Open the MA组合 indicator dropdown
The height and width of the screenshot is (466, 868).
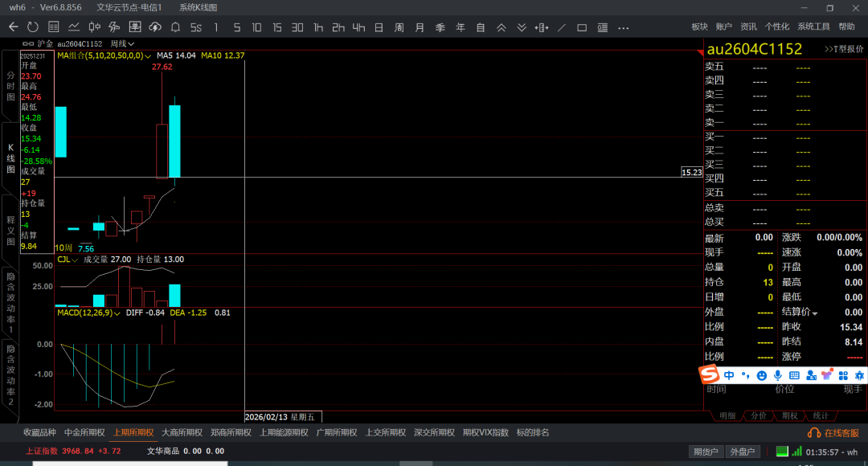click(x=103, y=55)
